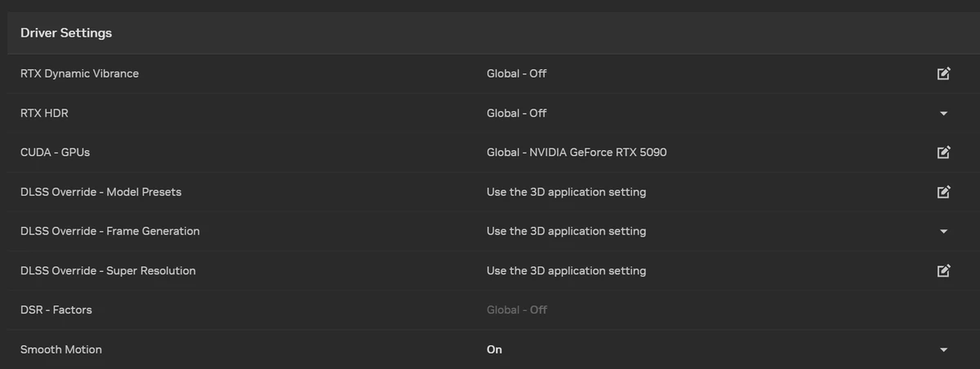Expand the RTX HDR dropdown arrow
This screenshot has width=980, height=369.
click(x=943, y=113)
